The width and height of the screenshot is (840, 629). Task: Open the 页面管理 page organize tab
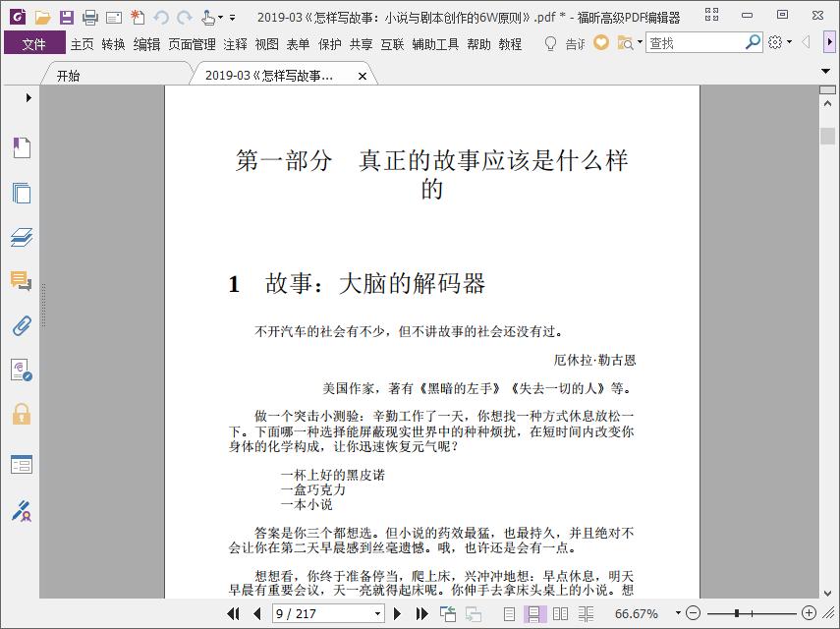192,44
